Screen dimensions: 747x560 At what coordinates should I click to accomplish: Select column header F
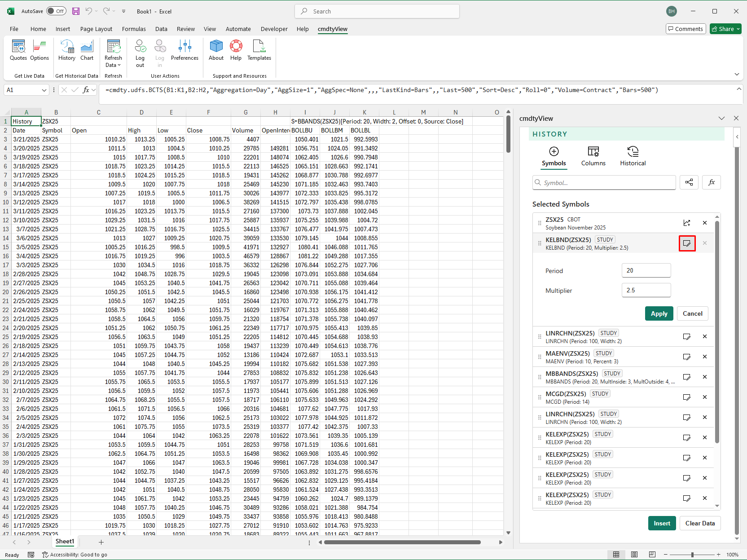[208, 112]
